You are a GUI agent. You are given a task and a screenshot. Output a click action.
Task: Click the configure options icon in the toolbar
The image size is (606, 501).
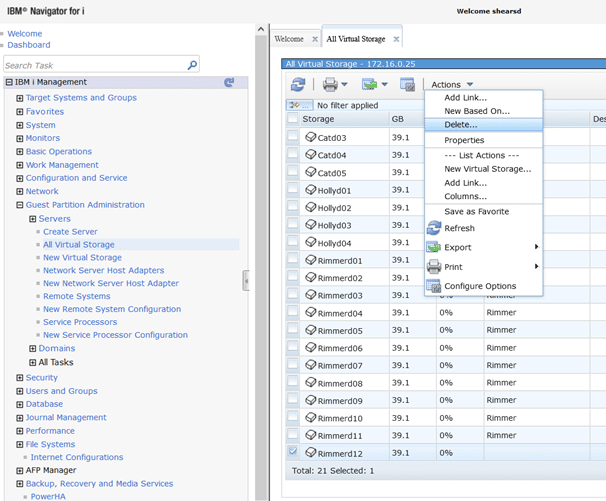pyautogui.click(x=407, y=85)
